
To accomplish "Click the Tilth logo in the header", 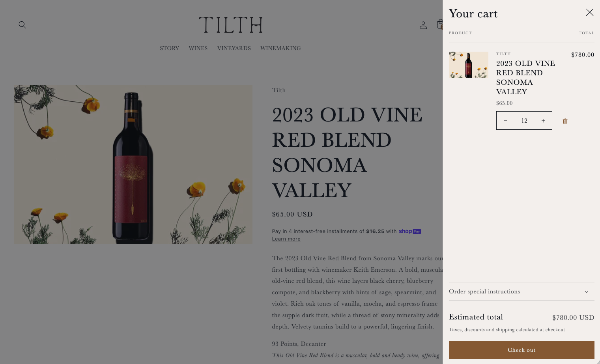I will coord(231,25).
